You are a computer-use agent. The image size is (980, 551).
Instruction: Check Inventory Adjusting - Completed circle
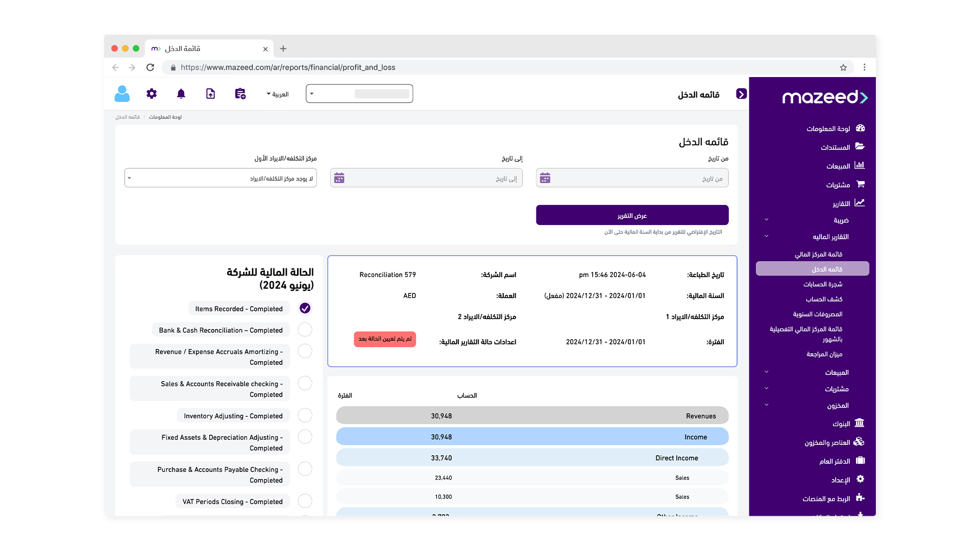[x=305, y=415]
